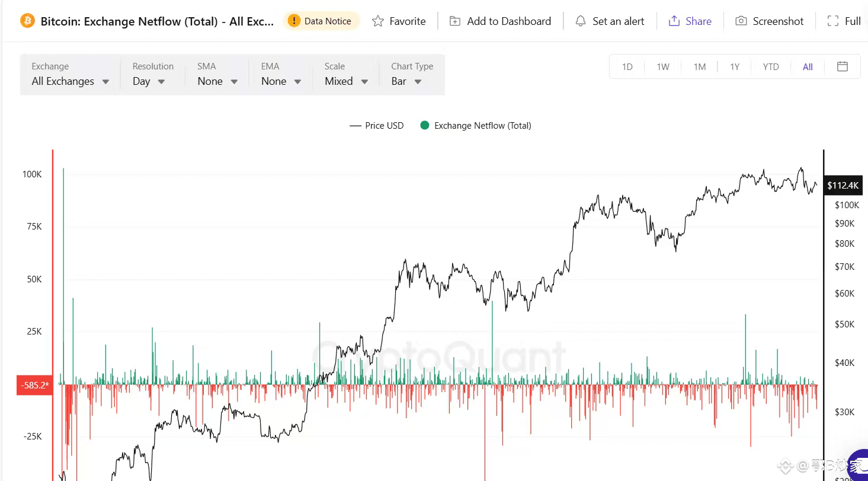This screenshot has height=481, width=868.
Task: Open the Exchange dropdown (All Exchanges)
Action: click(x=70, y=81)
